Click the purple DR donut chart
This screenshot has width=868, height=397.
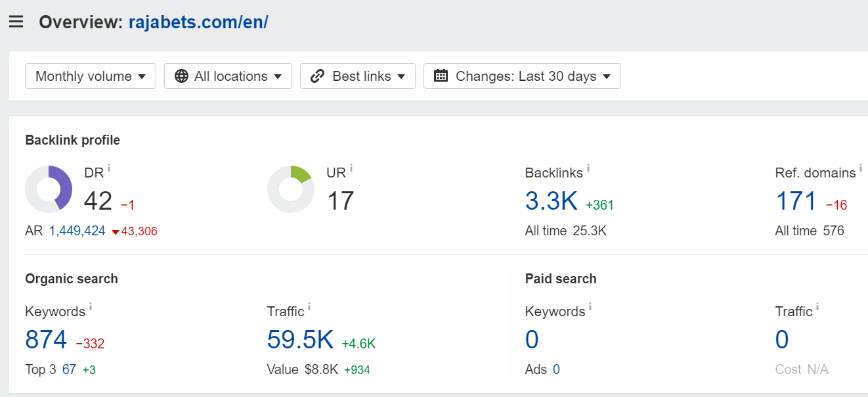coord(49,189)
